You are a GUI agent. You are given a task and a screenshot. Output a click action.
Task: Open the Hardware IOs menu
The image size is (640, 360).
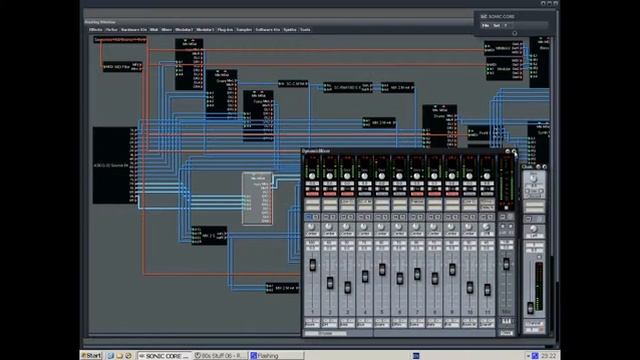(133, 30)
